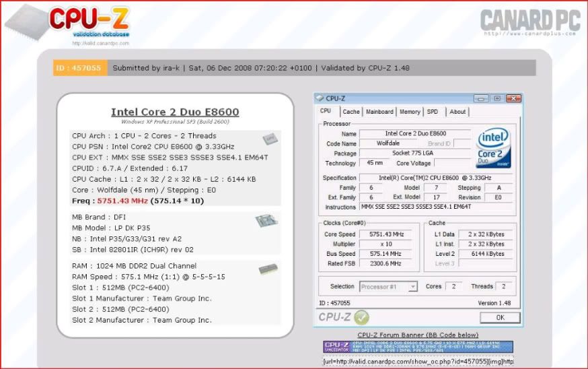Screen dimensions: 588x369
Task: Click 'Version 1.48' text in CPU-Z window
Action: (494, 303)
